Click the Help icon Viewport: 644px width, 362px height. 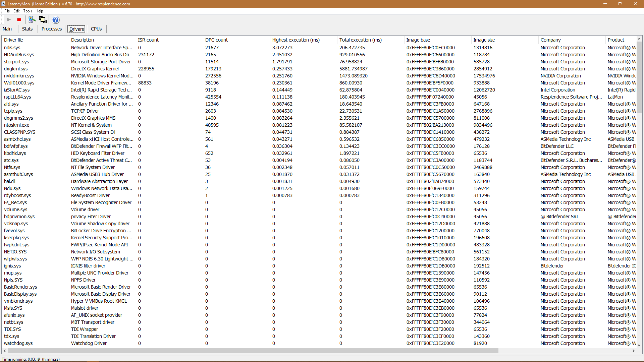(x=55, y=19)
